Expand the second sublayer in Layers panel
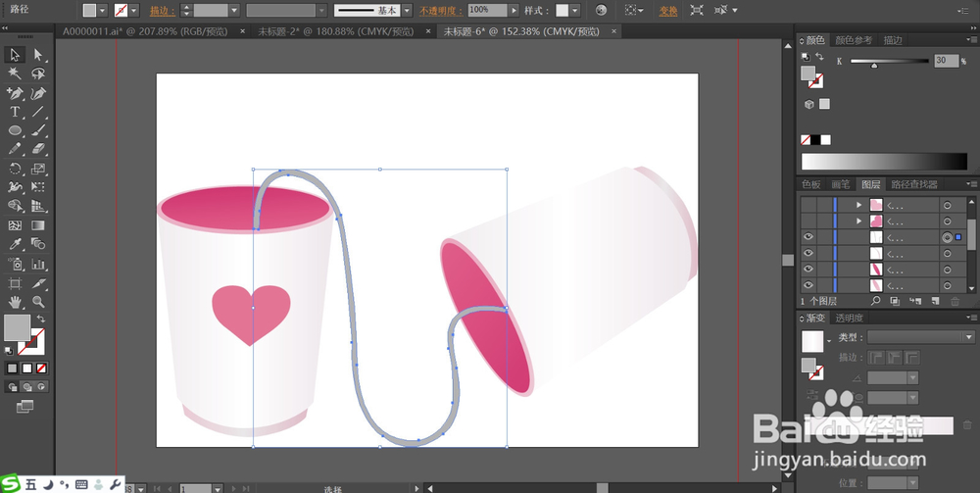980x493 pixels. [859, 221]
